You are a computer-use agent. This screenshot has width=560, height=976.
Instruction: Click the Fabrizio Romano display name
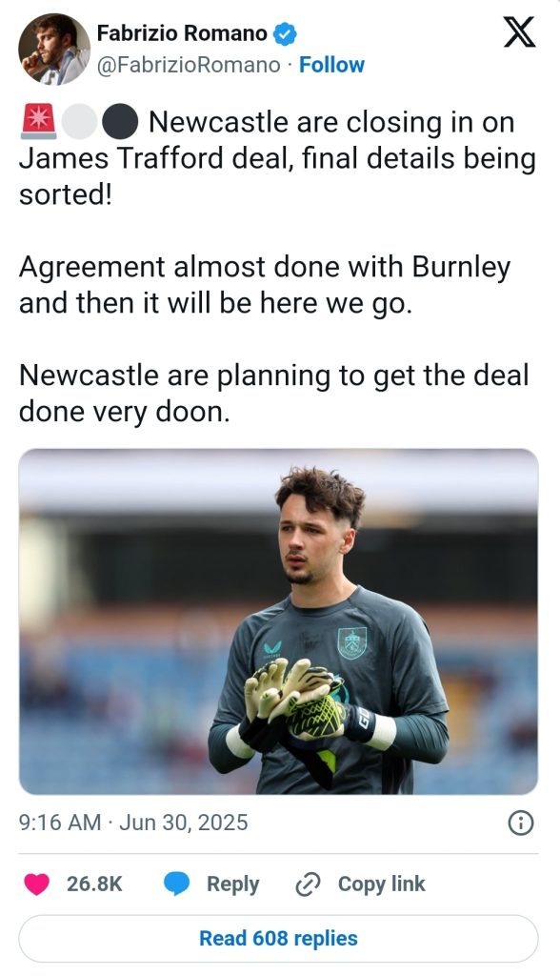[182, 33]
